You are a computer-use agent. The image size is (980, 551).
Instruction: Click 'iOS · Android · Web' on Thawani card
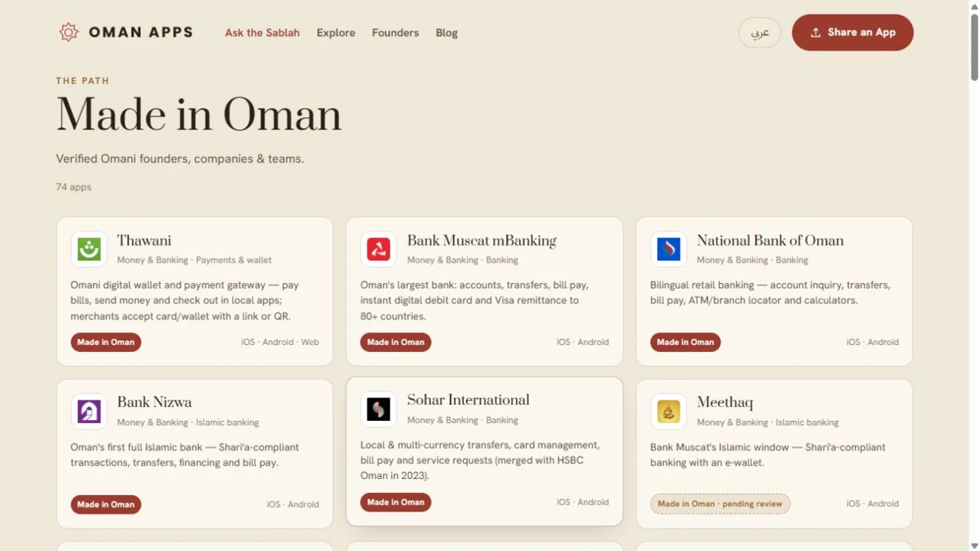coord(280,342)
